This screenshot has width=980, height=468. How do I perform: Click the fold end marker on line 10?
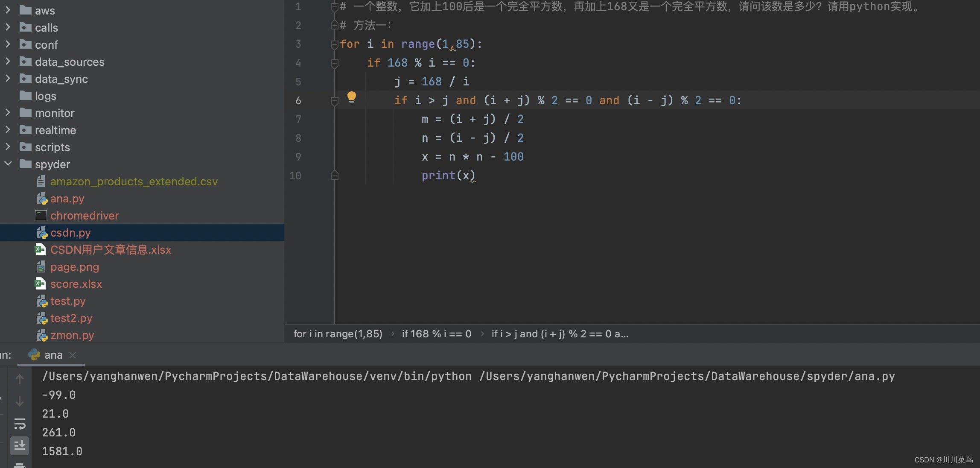335,175
